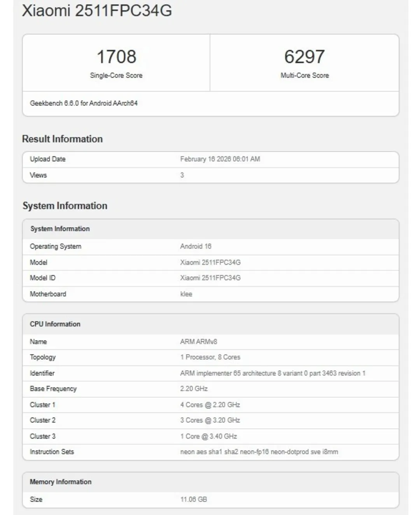Click the ARM implementer Identifier value

pyautogui.click(x=272, y=373)
